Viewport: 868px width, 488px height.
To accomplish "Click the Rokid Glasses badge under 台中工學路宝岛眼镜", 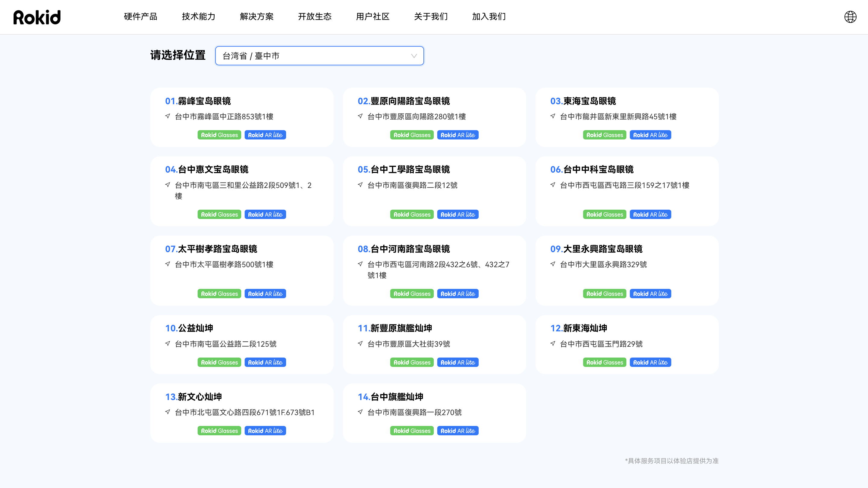I will (x=412, y=214).
